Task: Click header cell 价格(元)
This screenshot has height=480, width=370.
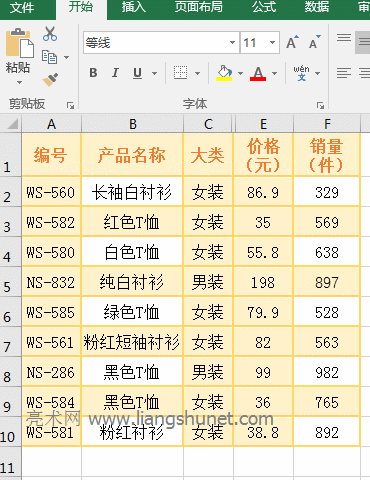Action: click(x=263, y=155)
